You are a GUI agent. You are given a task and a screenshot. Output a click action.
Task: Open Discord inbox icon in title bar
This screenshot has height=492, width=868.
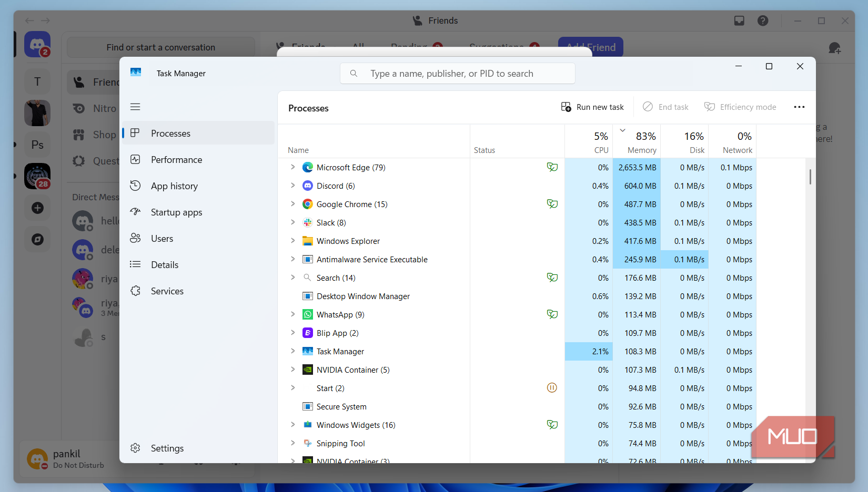click(x=739, y=20)
